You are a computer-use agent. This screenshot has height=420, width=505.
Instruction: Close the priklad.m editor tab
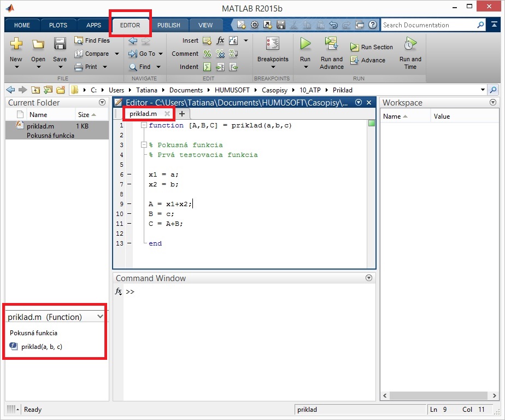coord(167,113)
